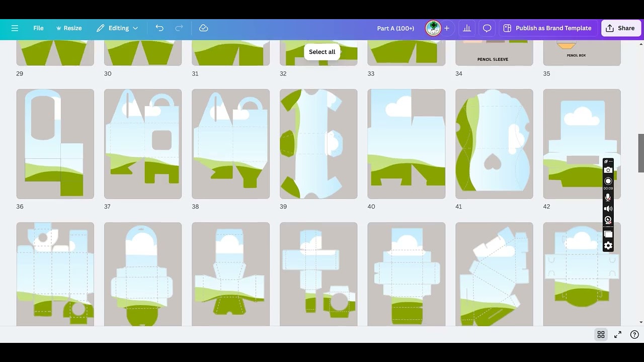Toggle the recorder system speaker audio

[x=608, y=209]
